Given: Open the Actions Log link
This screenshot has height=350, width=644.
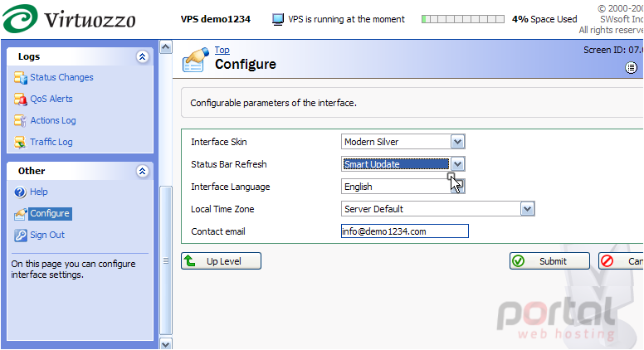Looking at the screenshot, I should point(53,120).
